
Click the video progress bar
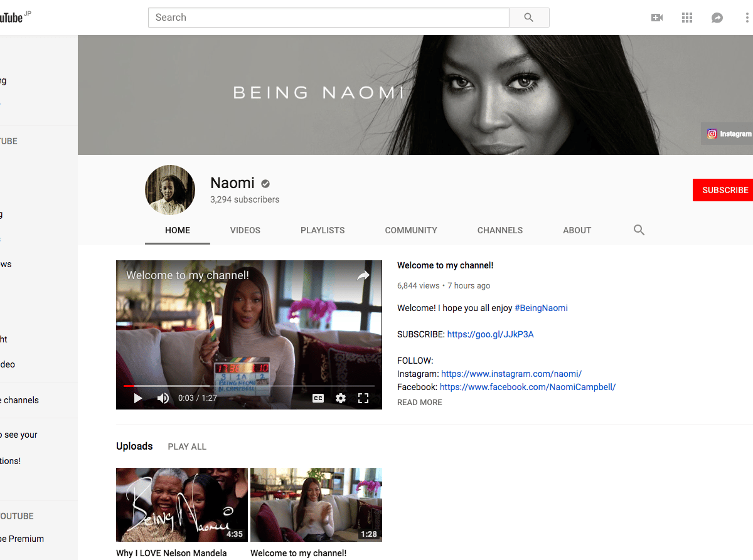point(249,386)
